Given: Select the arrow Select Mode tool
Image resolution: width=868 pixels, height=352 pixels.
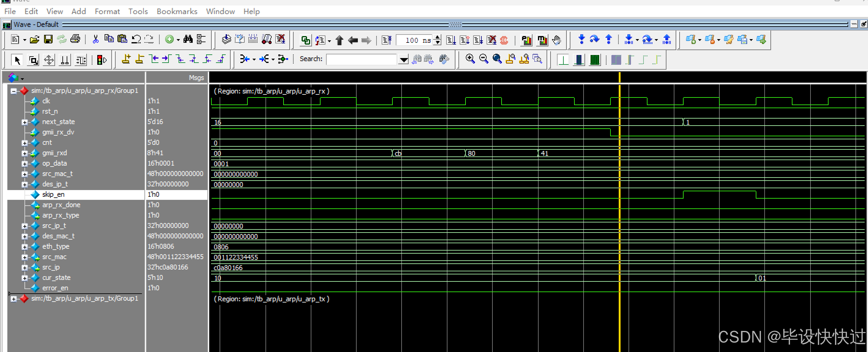Looking at the screenshot, I should click(x=17, y=60).
